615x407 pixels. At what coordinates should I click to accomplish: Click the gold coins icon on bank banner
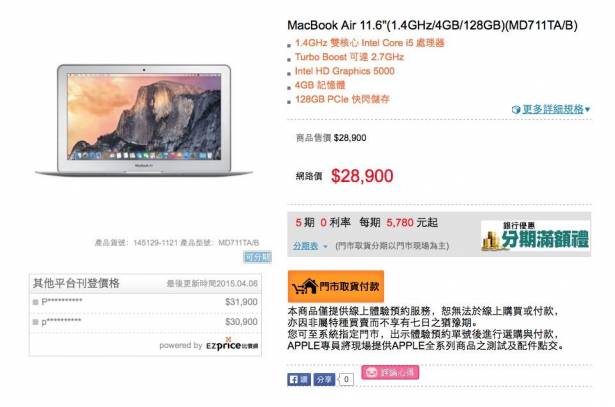coord(491,241)
